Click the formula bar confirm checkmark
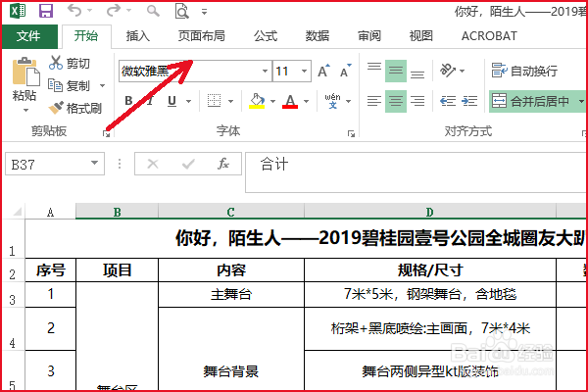Screen dimensions: 588x392 (x=188, y=164)
